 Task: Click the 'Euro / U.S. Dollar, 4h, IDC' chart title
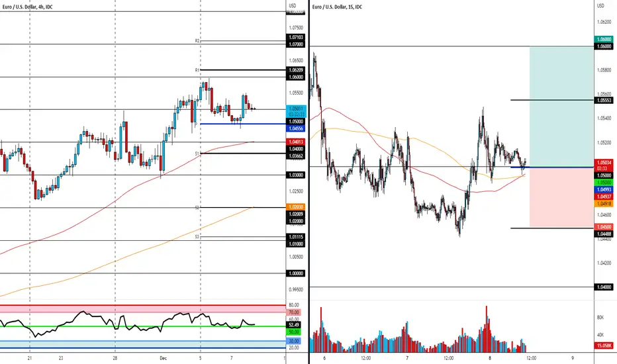(28, 7)
